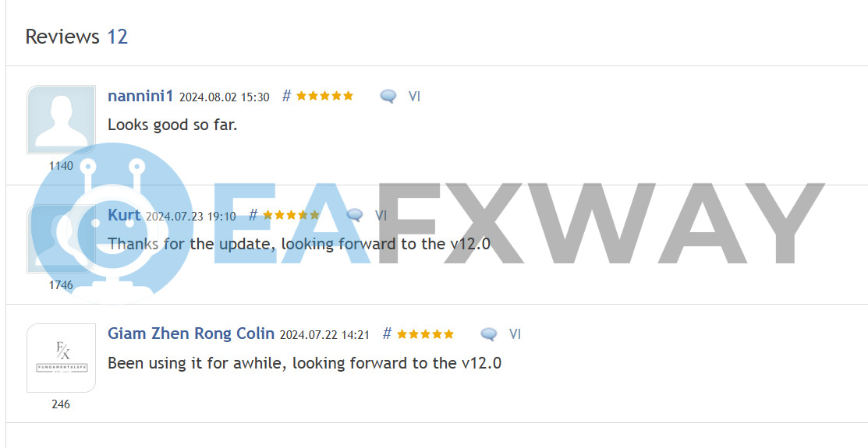Open the # permalink of Kurt's review
Viewport: 868px width, 448px height.
click(x=253, y=215)
